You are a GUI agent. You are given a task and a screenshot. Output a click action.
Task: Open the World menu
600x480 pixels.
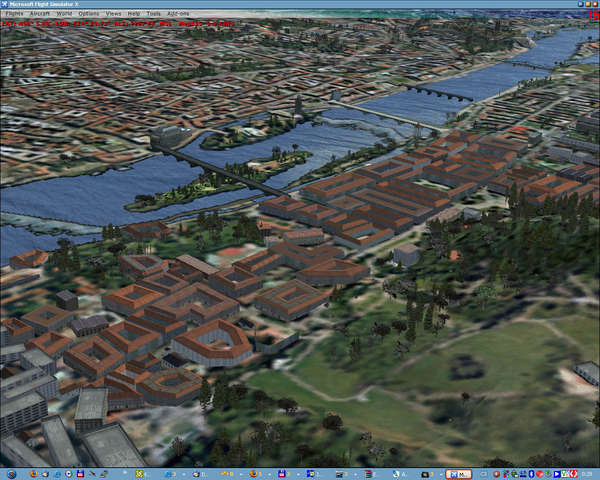pos(64,13)
